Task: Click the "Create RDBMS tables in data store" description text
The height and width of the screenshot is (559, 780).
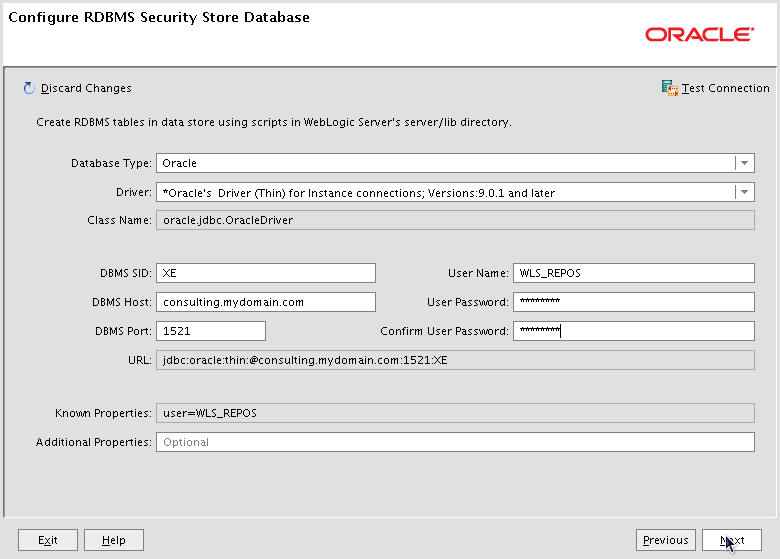Action: coord(274,122)
